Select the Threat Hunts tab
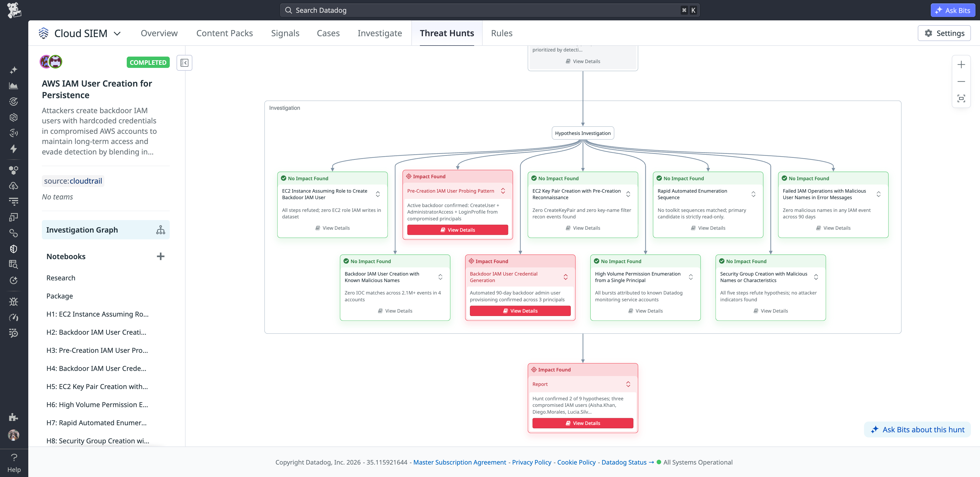Image resolution: width=980 pixels, height=477 pixels. (447, 33)
